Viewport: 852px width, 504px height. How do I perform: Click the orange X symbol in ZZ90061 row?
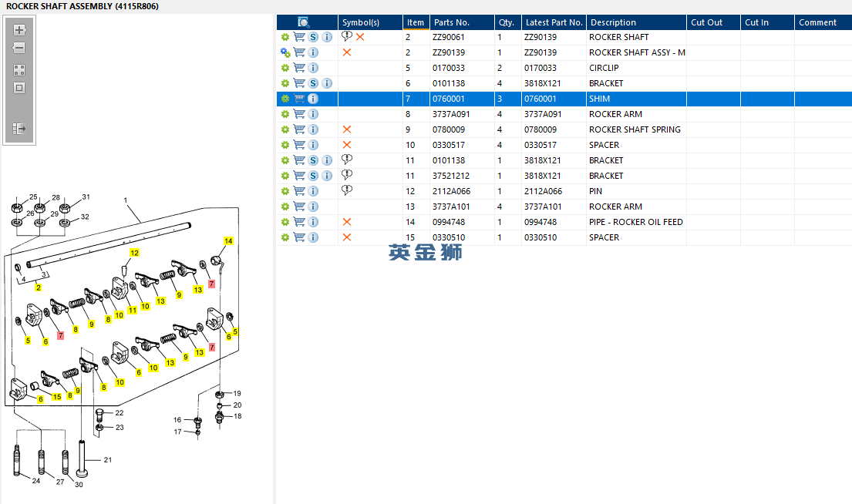pos(360,37)
